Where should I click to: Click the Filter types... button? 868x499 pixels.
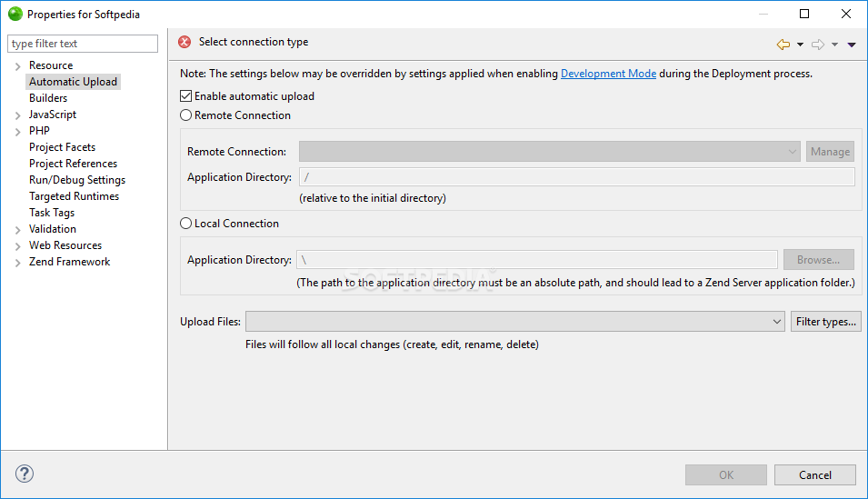coord(825,322)
